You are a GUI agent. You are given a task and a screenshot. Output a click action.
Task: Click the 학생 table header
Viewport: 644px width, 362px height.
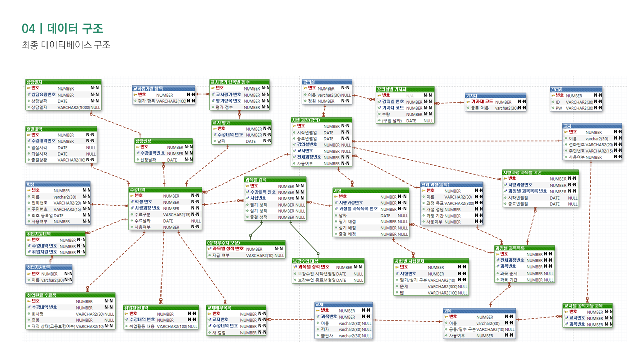[58, 184]
